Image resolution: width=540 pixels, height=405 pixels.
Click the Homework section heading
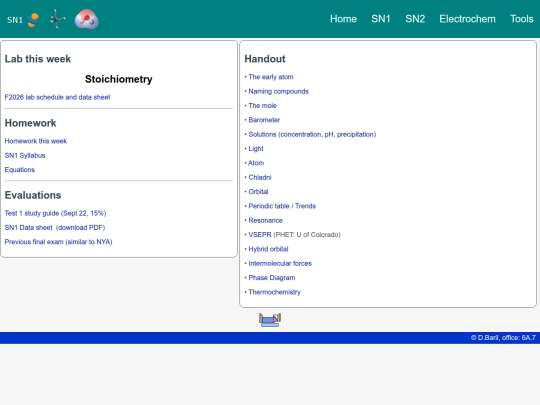(30, 123)
